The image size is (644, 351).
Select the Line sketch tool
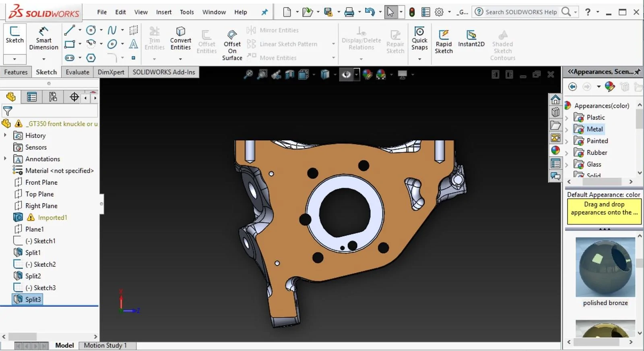click(x=70, y=30)
